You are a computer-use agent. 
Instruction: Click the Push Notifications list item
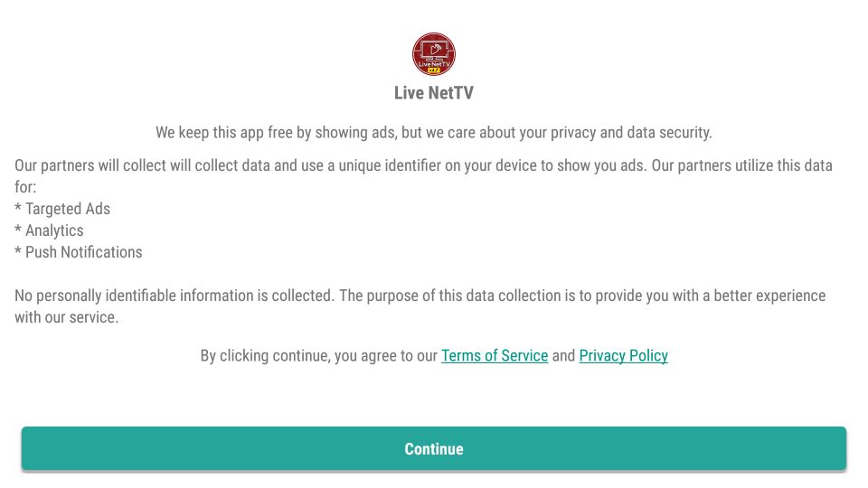[83, 252]
